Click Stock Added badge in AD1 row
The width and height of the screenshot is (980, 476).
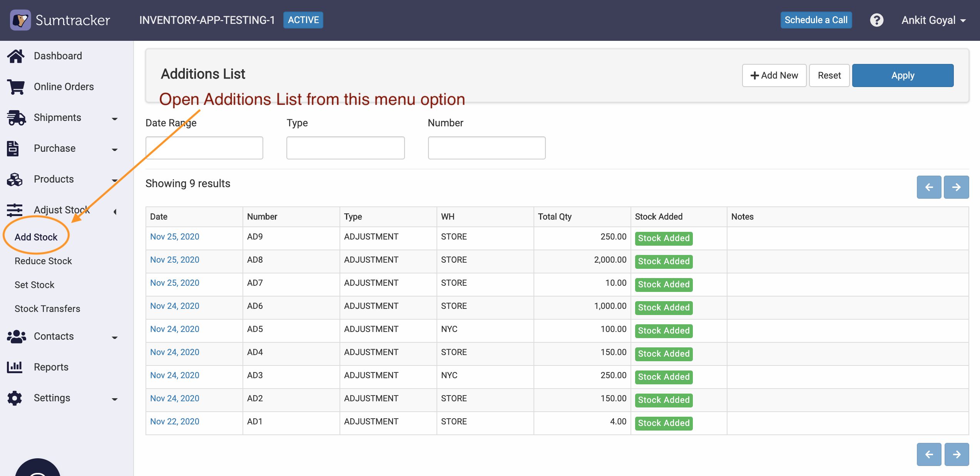[x=664, y=423]
